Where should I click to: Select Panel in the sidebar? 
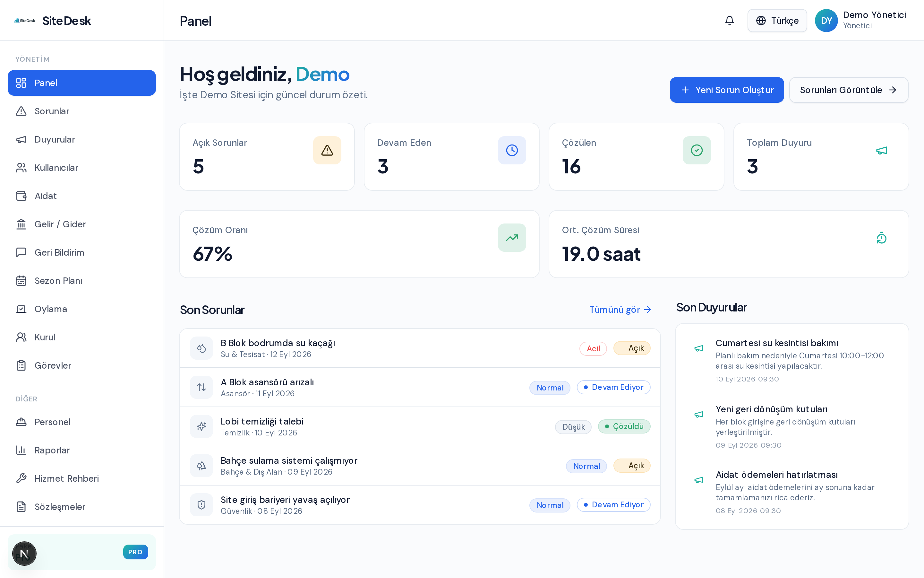pyautogui.click(x=82, y=83)
